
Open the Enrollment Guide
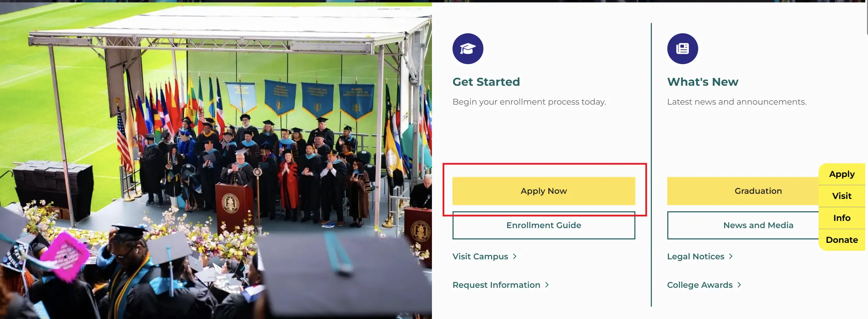(x=544, y=225)
